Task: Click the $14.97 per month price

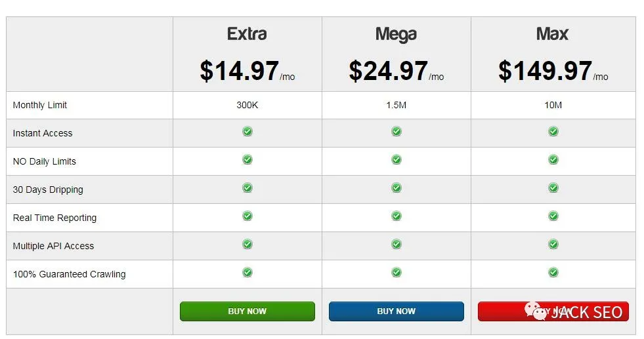Action: click(247, 71)
